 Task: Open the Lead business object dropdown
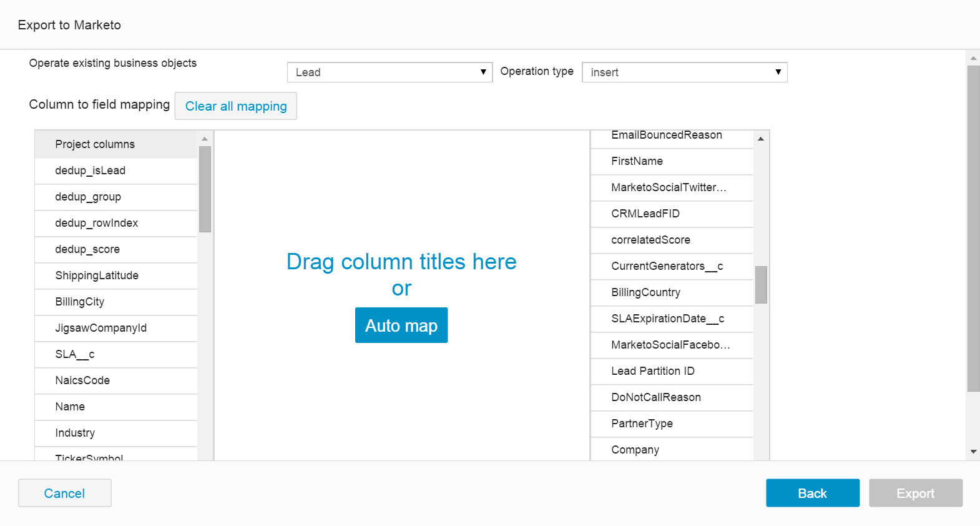click(389, 72)
